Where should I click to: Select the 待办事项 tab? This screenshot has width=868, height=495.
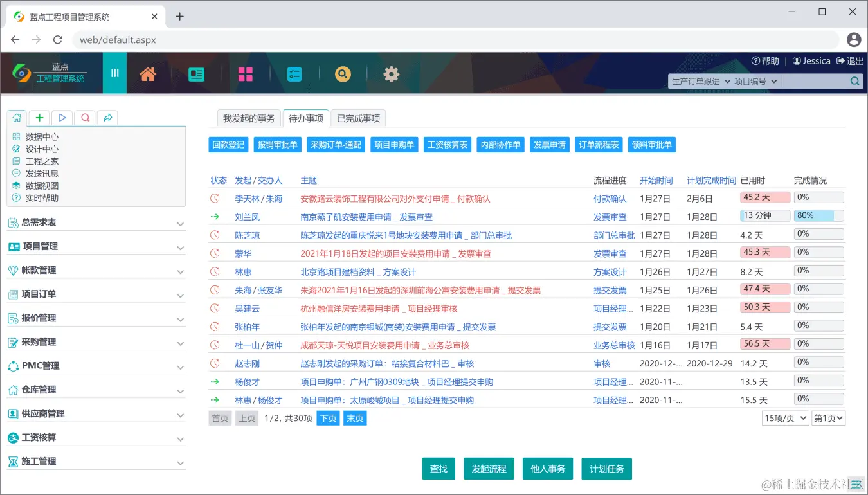(306, 118)
